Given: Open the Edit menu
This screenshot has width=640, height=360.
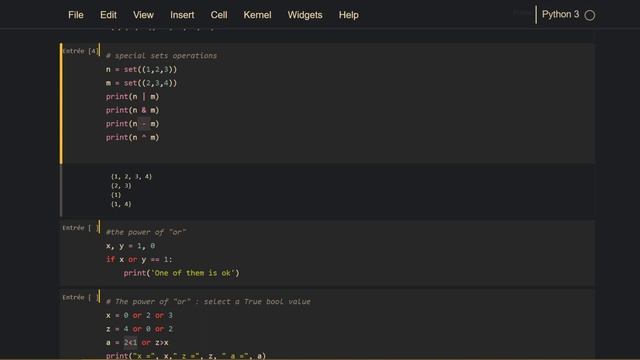Looking at the screenshot, I should (108, 15).
